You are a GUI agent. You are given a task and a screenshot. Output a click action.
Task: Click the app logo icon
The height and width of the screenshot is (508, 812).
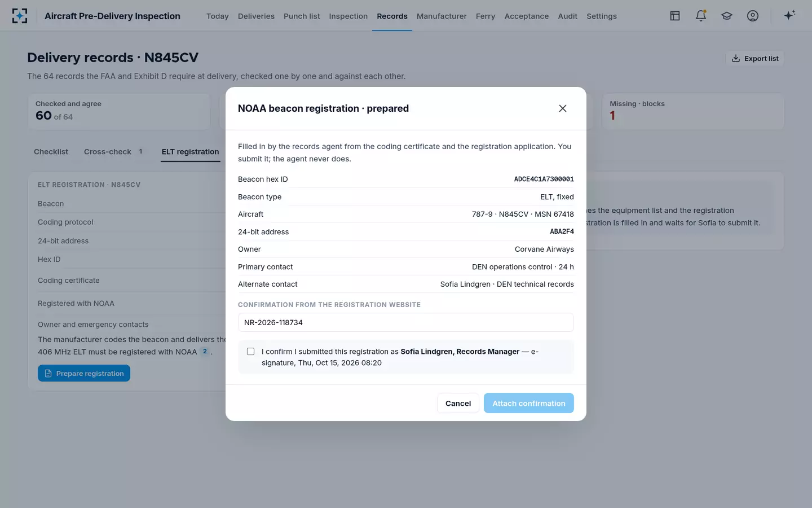[x=20, y=16]
